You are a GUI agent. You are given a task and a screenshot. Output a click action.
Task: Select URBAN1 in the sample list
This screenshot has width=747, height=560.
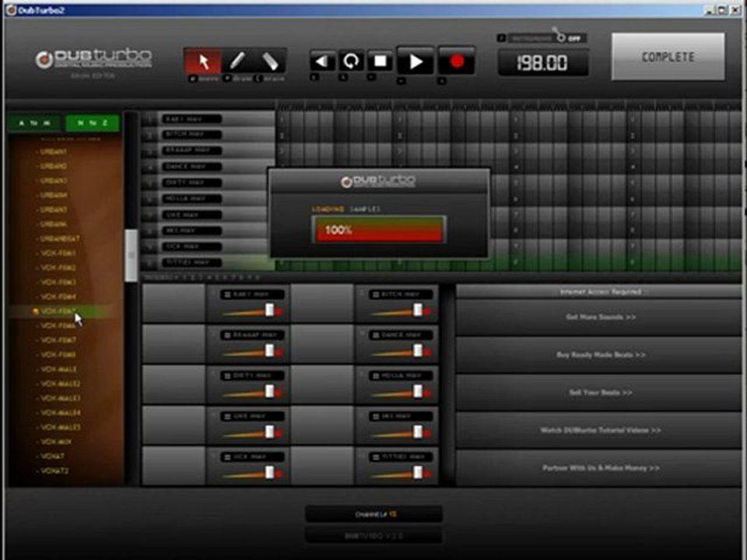click(x=54, y=152)
